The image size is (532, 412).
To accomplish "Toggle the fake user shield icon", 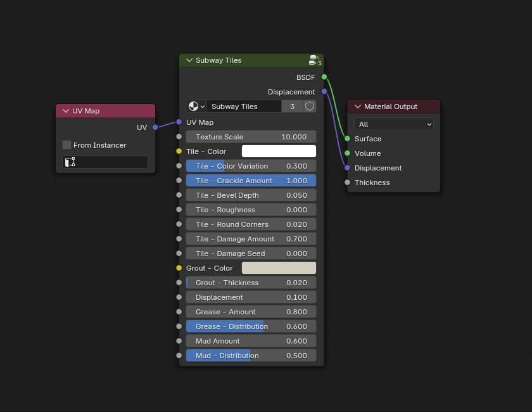I will [x=310, y=106].
